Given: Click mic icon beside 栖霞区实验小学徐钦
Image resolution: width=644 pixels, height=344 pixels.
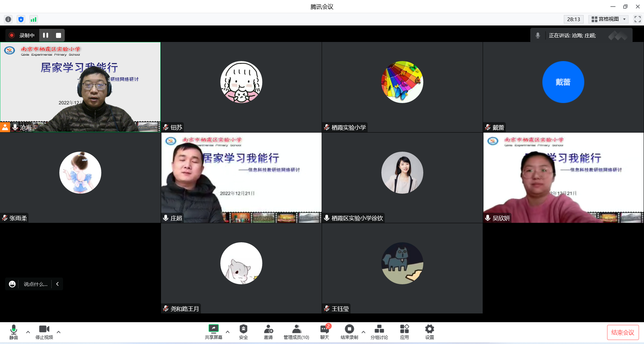Looking at the screenshot, I should coord(327,218).
